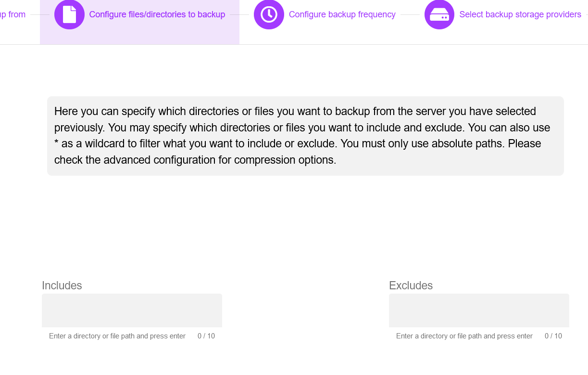Click the gray Includes entries box
588x375 pixels.
tap(132, 310)
